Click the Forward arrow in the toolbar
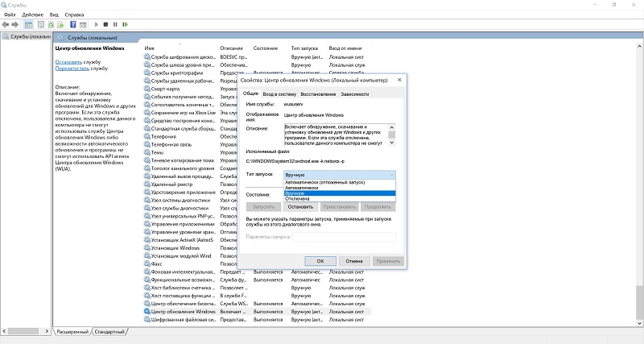644x344 pixels. 15,25
